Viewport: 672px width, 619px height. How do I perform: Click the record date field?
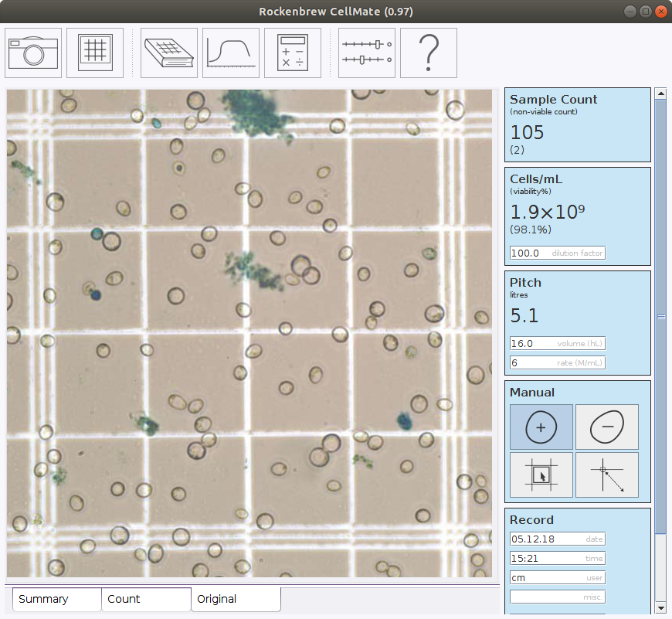tap(557, 539)
